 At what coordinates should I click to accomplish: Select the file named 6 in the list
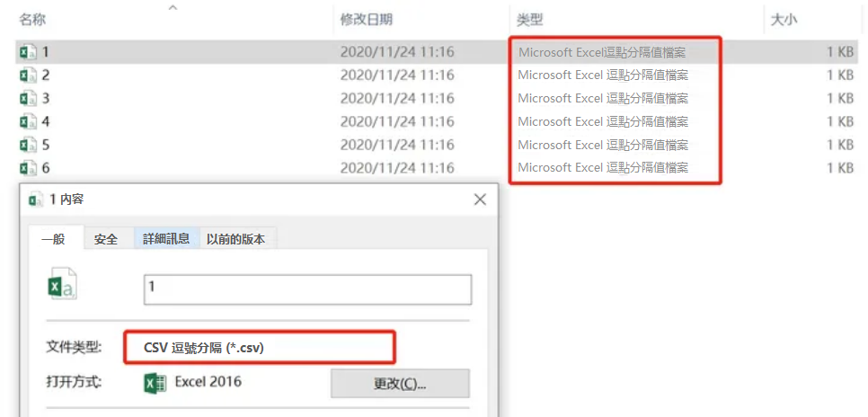click(x=46, y=167)
